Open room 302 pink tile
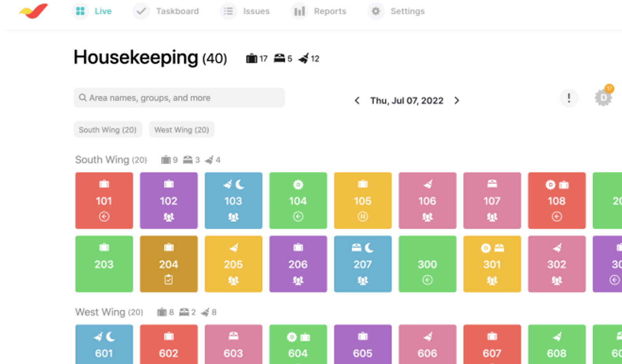 pos(557,264)
